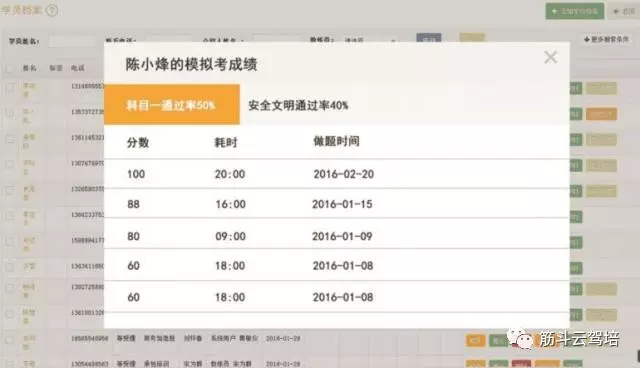This screenshot has width=640, height=368.
Task: Select the score row dated 2016-02-20
Action: (337, 174)
